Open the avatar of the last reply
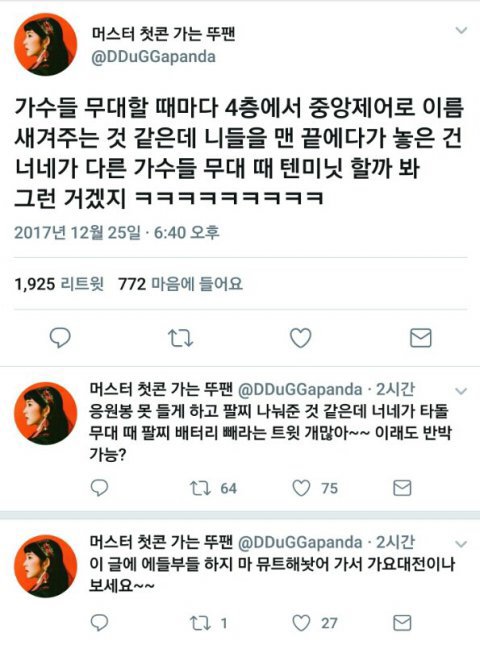 (46, 566)
